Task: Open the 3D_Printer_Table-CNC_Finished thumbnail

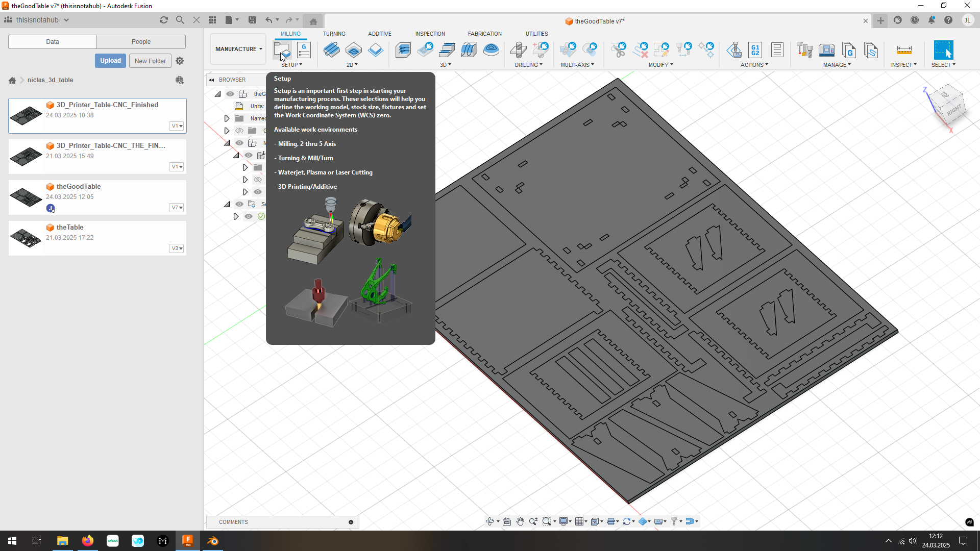Action: (26, 115)
